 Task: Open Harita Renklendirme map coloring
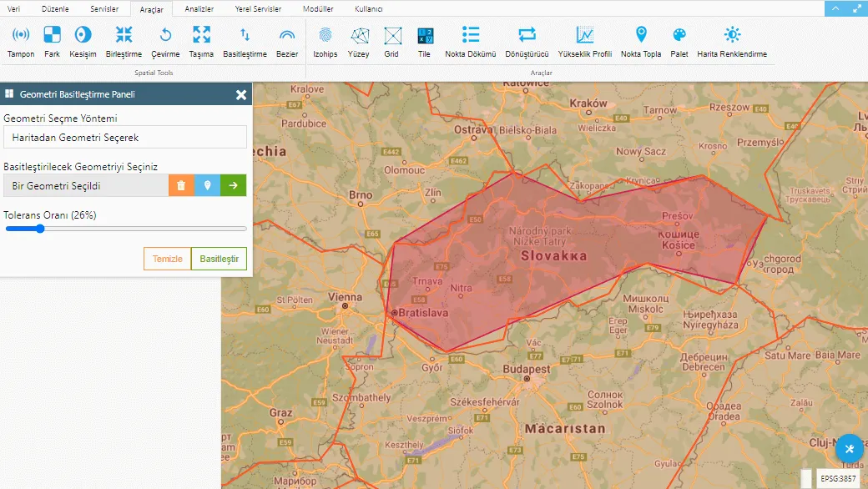click(x=732, y=42)
